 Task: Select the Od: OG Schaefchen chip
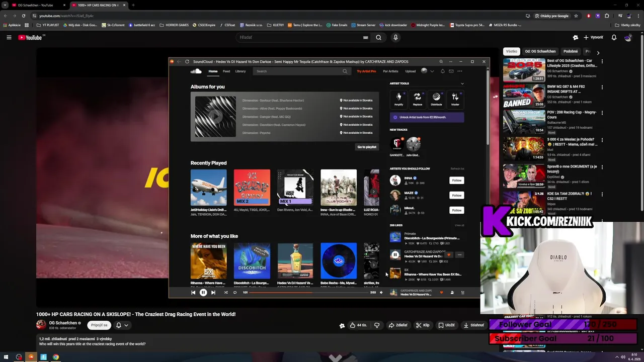tap(540, 51)
